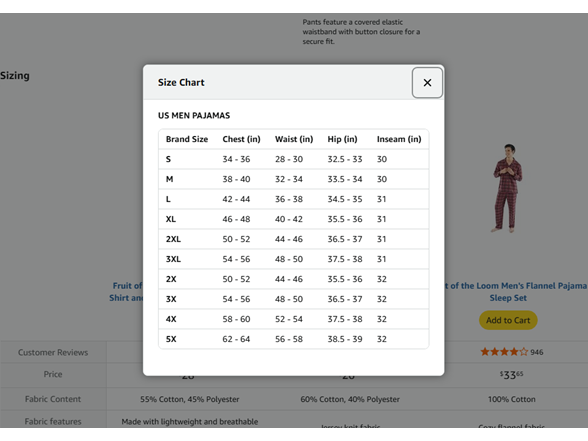588x441 pixels.
Task: Select the 5X size row
Action: click(x=294, y=339)
